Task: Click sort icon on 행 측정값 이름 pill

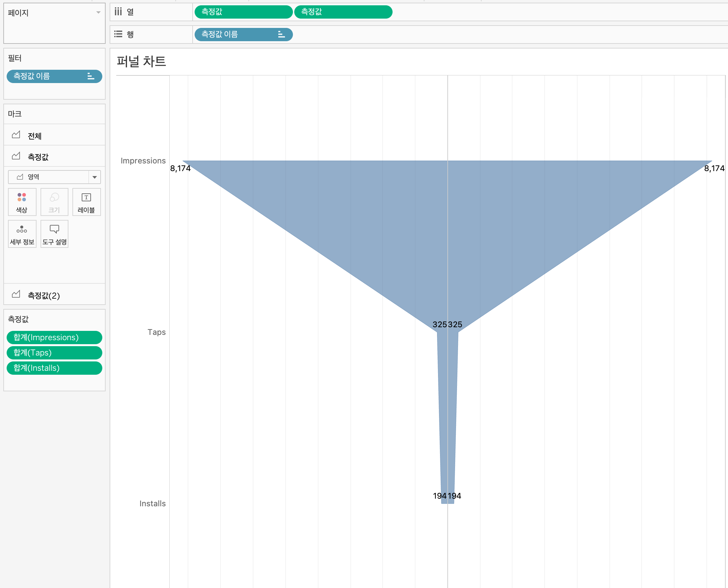Action: point(281,34)
